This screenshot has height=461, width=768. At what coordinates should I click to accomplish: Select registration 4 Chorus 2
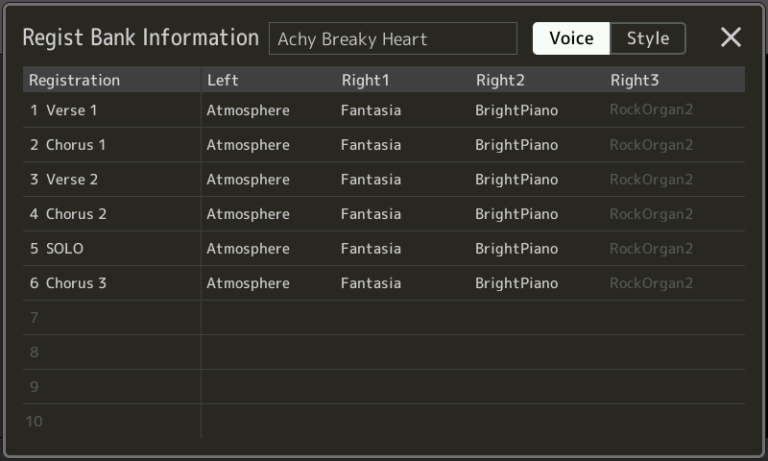(68, 214)
